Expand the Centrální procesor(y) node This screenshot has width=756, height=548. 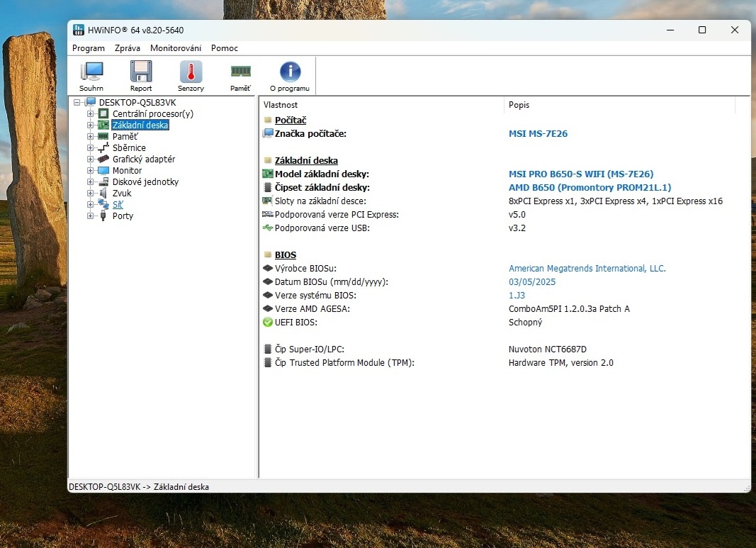coord(90,114)
